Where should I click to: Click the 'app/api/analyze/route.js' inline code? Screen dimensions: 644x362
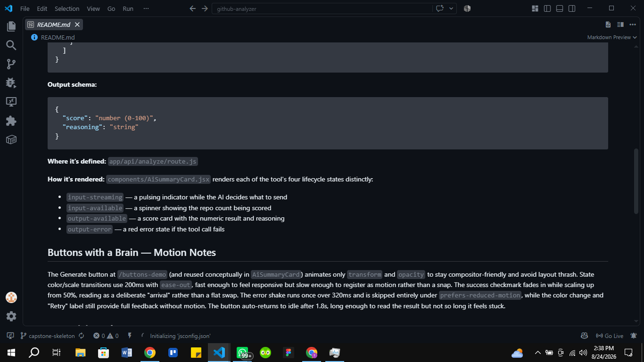point(154,162)
